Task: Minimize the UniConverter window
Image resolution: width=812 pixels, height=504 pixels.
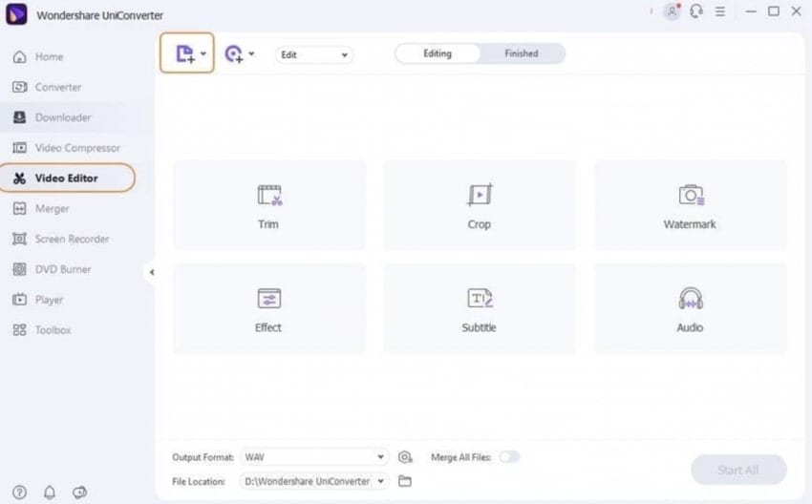Action: (751, 11)
